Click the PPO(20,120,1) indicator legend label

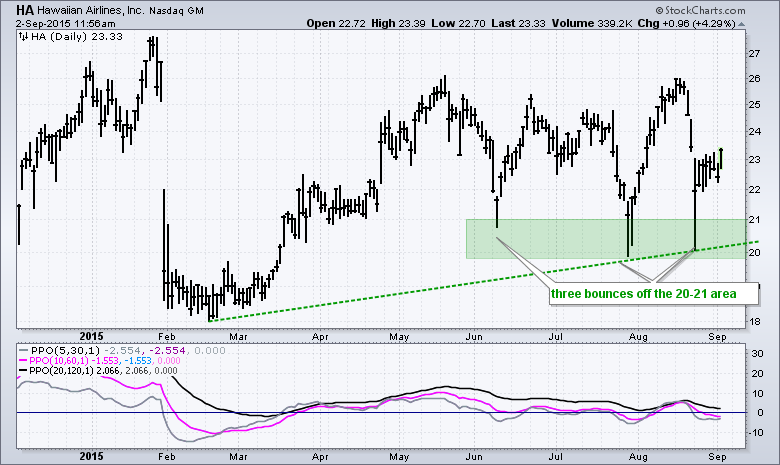point(62,371)
